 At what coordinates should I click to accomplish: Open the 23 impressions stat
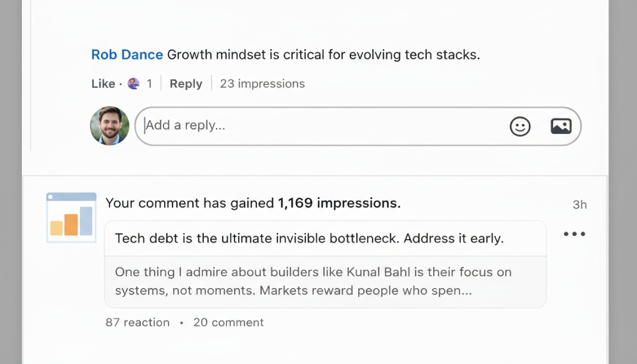click(262, 84)
